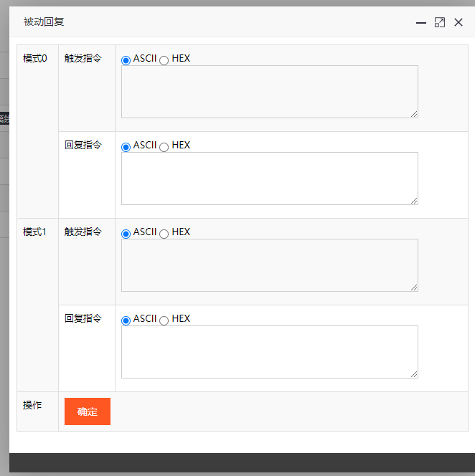This screenshot has height=476, width=475.
Task: Select HEX for 模式0 回复指令
Action: point(164,147)
